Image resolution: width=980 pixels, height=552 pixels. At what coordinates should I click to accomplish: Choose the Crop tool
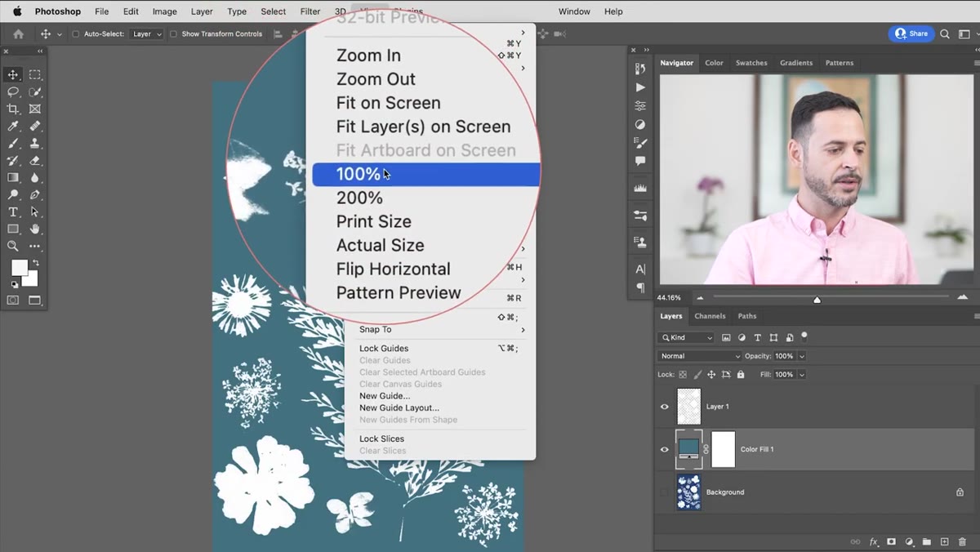pos(13,109)
